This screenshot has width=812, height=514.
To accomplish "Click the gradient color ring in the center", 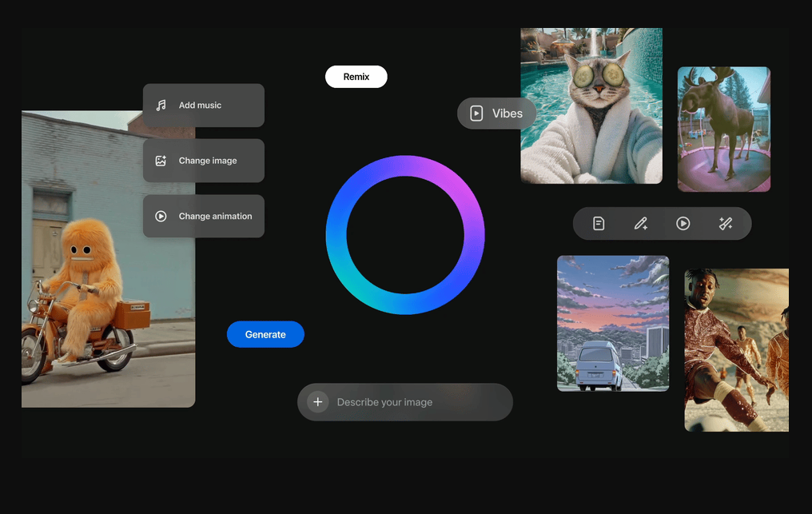I will click(x=405, y=165).
